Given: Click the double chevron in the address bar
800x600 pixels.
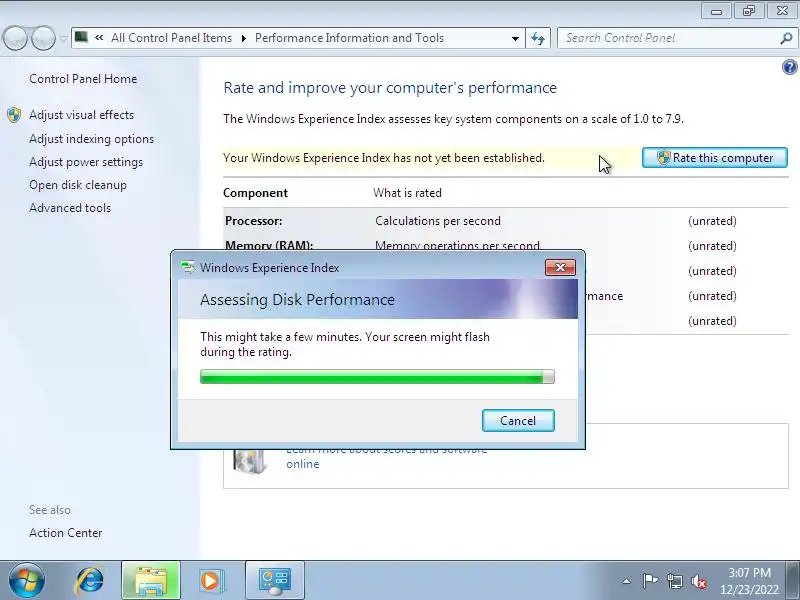Looking at the screenshot, I should pos(99,38).
